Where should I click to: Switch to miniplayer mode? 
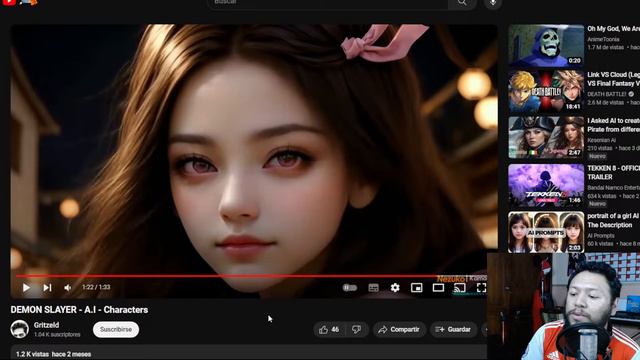[416, 288]
